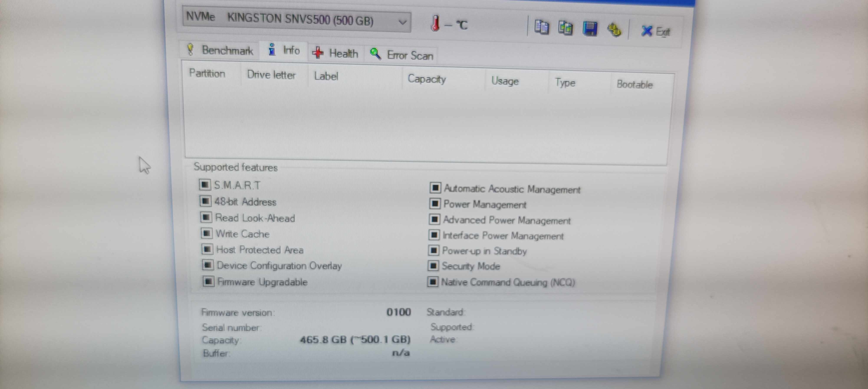The image size is (868, 389).
Task: Click the copy text to clipboard icon
Action: pyautogui.click(x=541, y=27)
